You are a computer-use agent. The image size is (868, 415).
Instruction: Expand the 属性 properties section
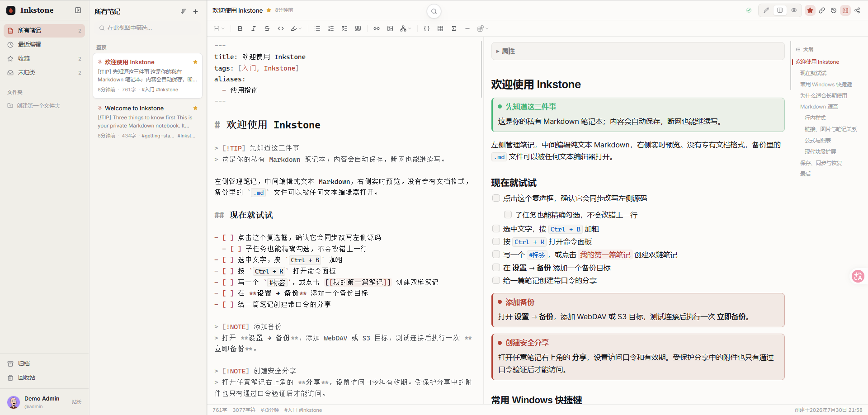(638, 51)
